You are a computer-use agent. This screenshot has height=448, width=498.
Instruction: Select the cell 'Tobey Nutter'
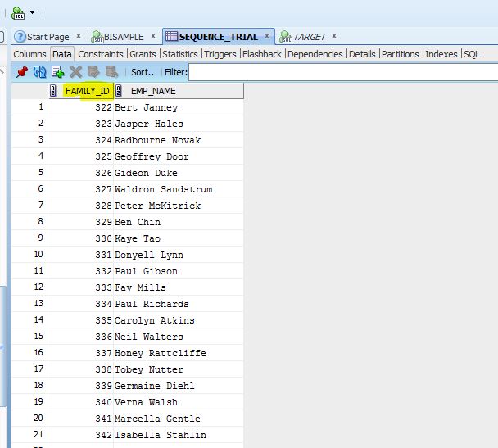click(x=179, y=369)
